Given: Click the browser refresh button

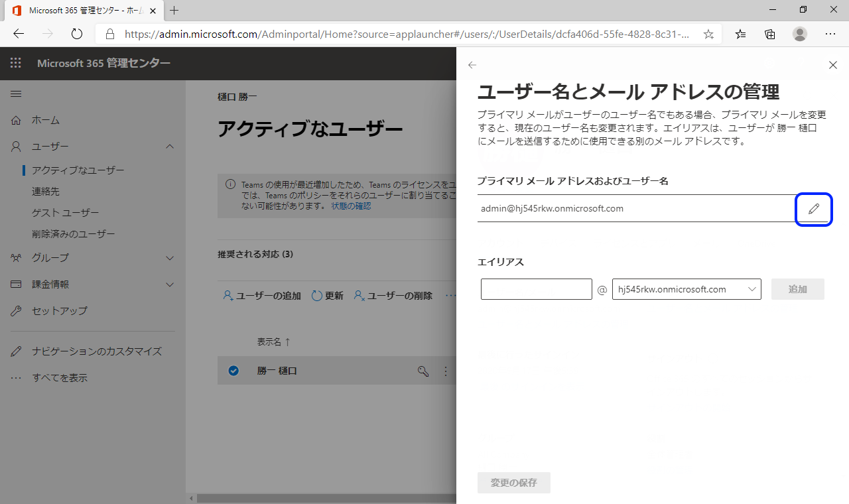Looking at the screenshot, I should click(76, 34).
